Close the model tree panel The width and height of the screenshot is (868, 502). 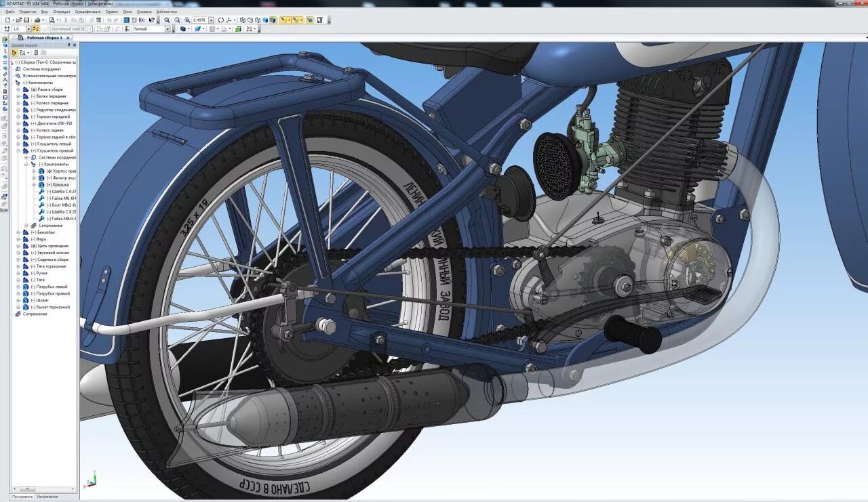pos(75,45)
